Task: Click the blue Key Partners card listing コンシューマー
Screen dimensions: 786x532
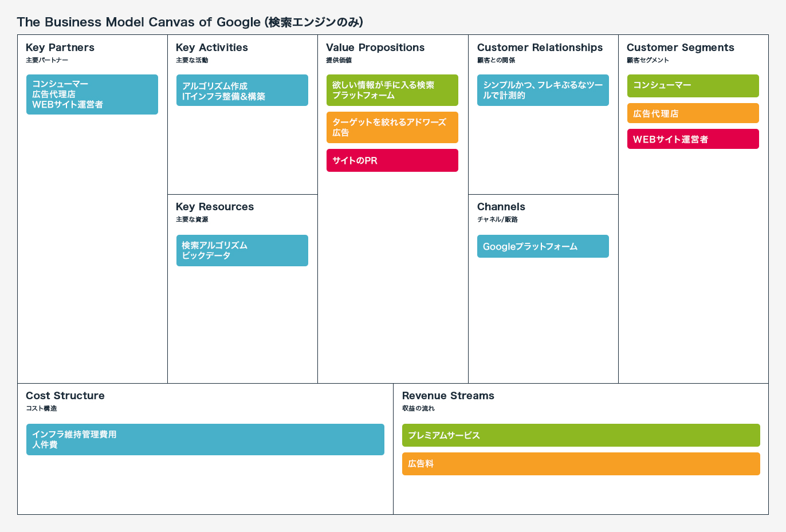Action: pos(92,94)
